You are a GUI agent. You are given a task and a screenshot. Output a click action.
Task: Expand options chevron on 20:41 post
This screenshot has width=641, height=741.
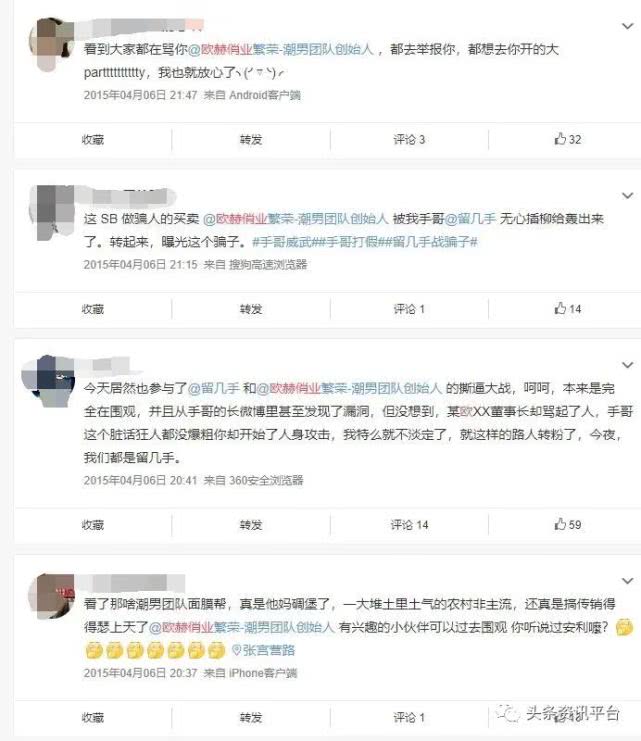point(627,365)
